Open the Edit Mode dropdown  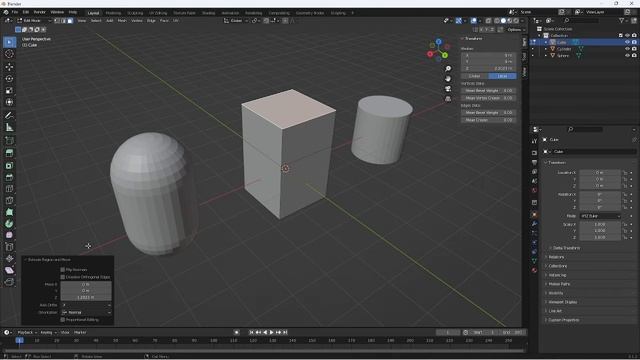pyautogui.click(x=34, y=20)
